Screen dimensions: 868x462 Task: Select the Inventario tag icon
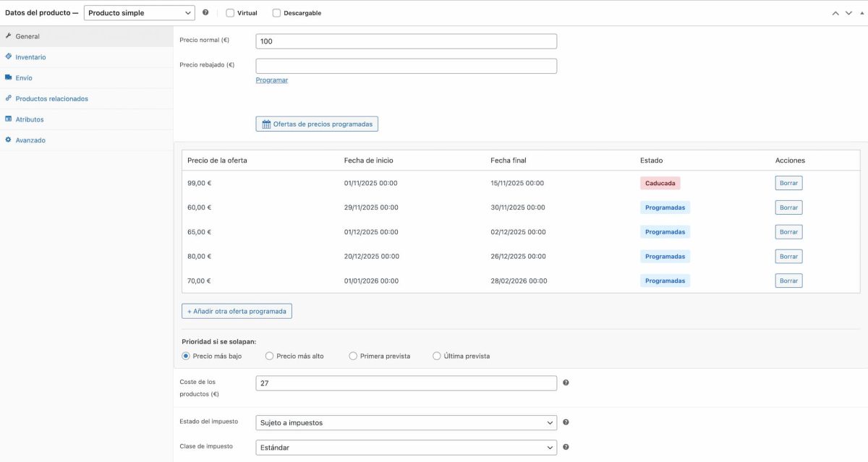click(x=8, y=56)
